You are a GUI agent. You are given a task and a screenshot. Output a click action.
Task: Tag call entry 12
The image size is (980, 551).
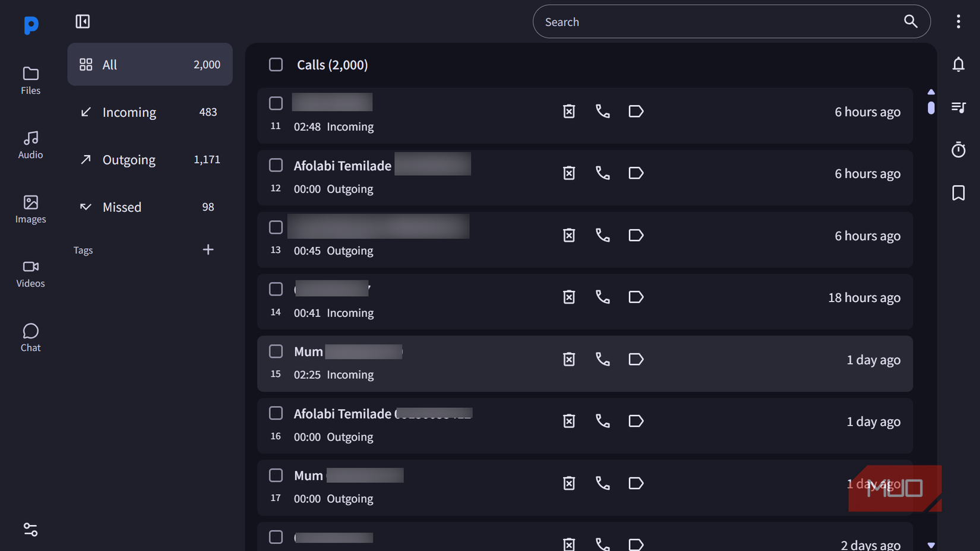point(636,173)
